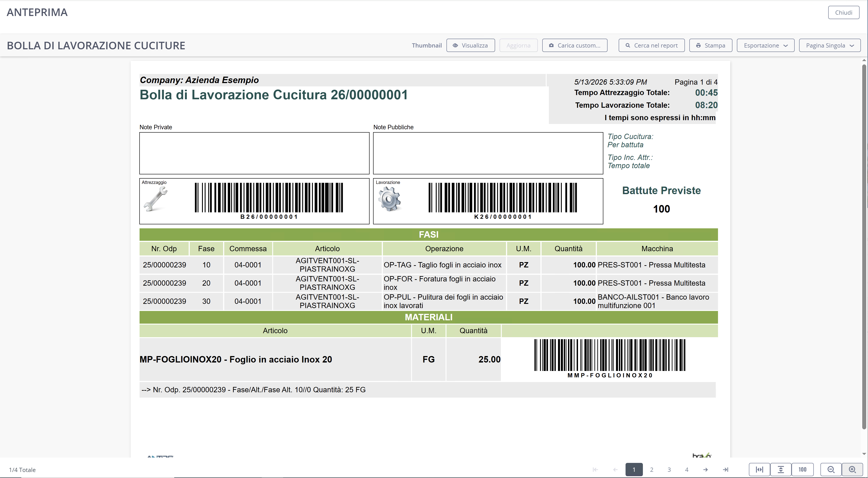
Task: Click the report title Bolla di Lavorazione Cucitura
Action: click(274, 95)
